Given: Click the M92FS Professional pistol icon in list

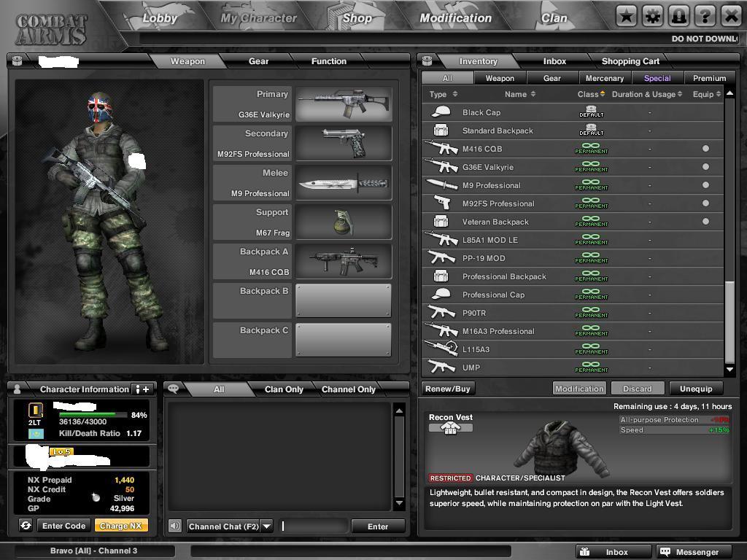Looking at the screenshot, I should (443, 203).
